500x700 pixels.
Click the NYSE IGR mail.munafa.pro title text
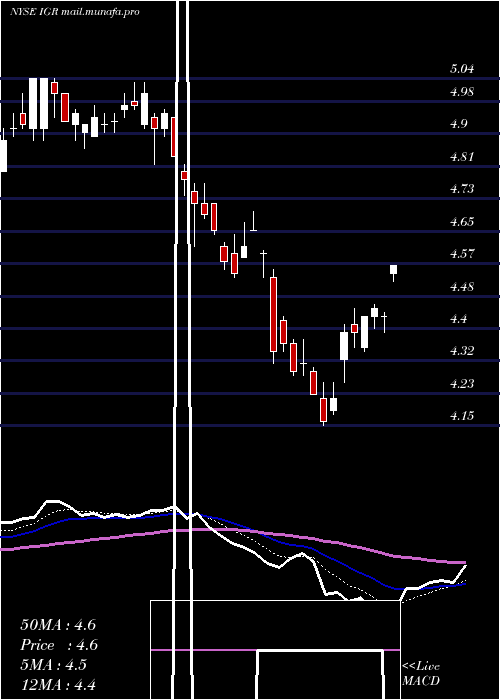pos(75,12)
